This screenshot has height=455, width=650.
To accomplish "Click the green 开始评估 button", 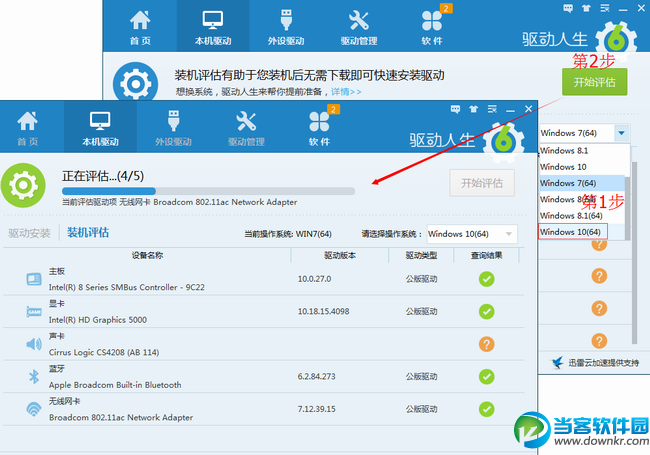I will (594, 81).
